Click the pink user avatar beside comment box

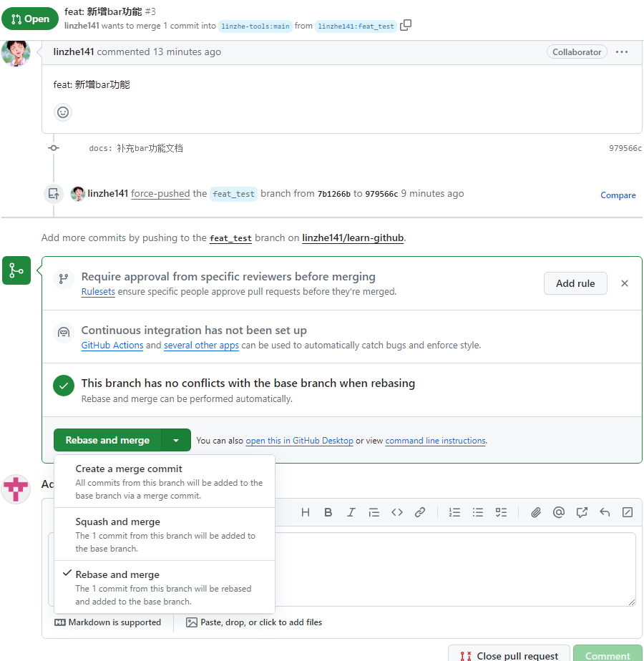click(16, 489)
